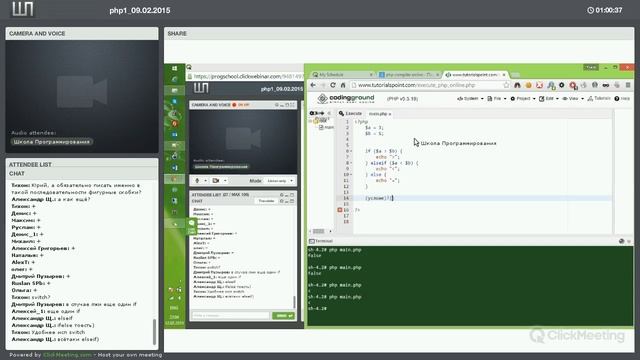The height and width of the screenshot is (360, 640).
Task: Open the Edit dropdown menu
Action: pos(549,99)
